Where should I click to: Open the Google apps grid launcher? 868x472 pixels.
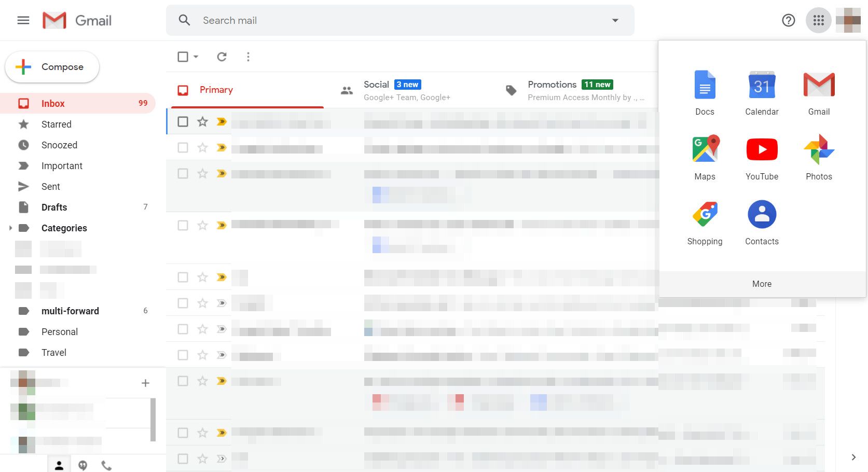coord(818,20)
